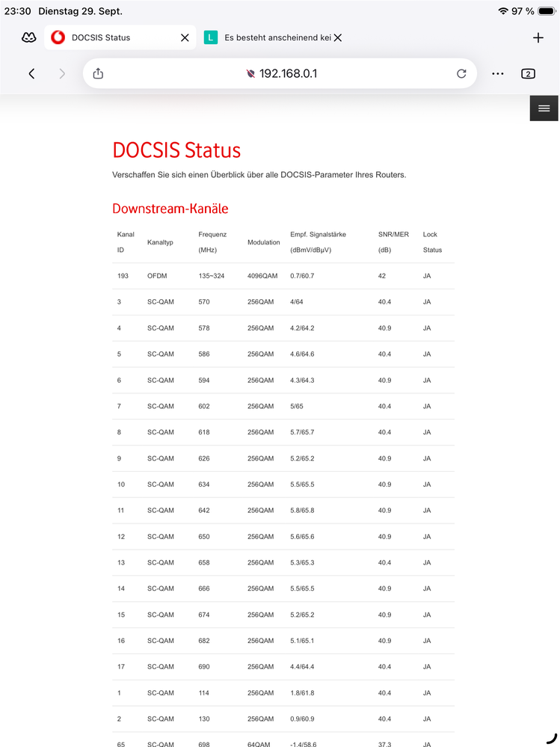Select frequency 594 cell
The image size is (560, 747).
(204, 380)
